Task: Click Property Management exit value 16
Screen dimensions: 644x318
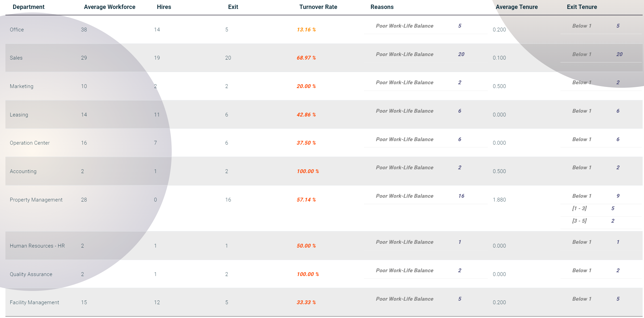Action: 228,200
